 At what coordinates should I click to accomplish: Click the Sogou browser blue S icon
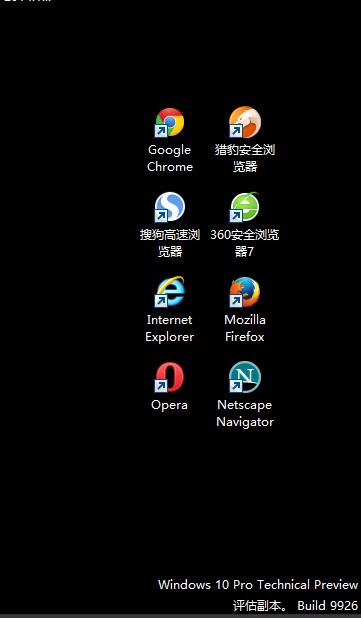point(169,207)
